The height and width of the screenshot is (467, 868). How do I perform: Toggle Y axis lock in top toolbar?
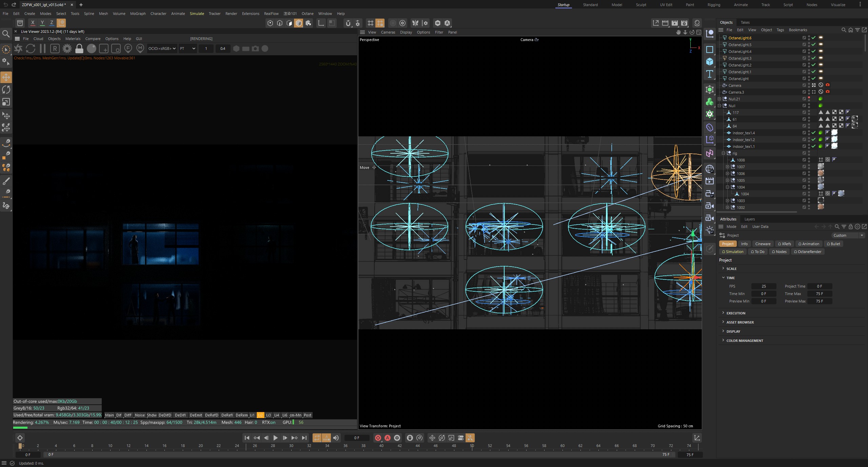point(42,23)
